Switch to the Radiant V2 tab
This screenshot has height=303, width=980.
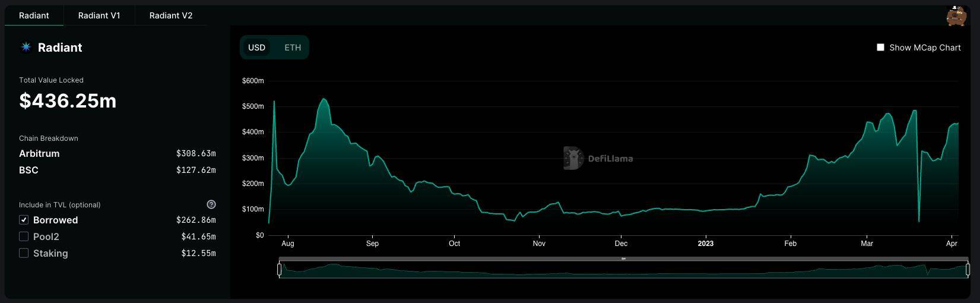[x=171, y=15]
